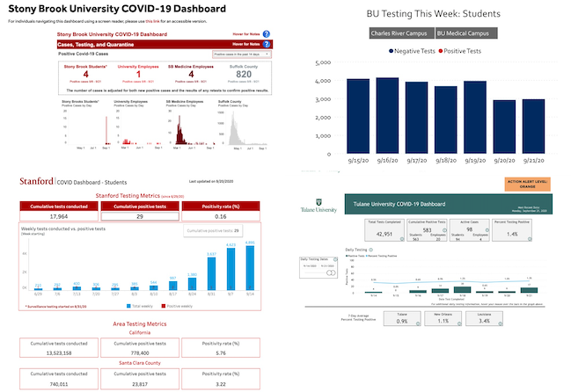The width and height of the screenshot is (571, 392).
Task: Click the info icon next to the Daily Testing heading
Action: coord(371,250)
